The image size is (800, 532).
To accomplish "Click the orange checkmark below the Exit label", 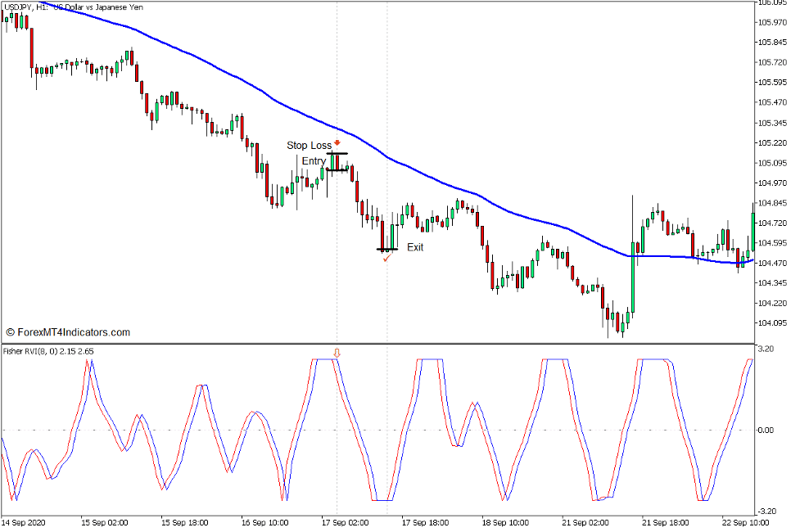I will click(x=387, y=258).
